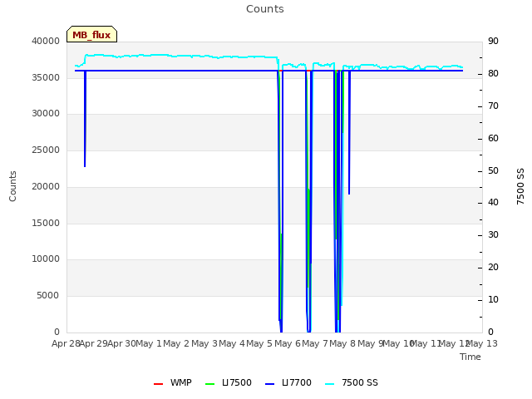Image resolution: width=532 pixels, height=399 pixels.
Task: Toggle the LI7700 legend label
Action: pyautogui.click(x=297, y=382)
